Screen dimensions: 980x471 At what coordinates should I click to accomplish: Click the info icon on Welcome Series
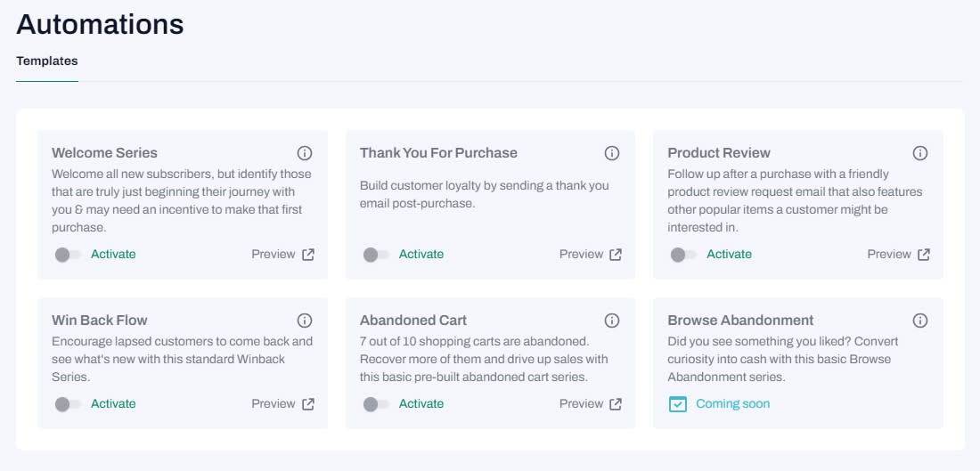point(305,153)
